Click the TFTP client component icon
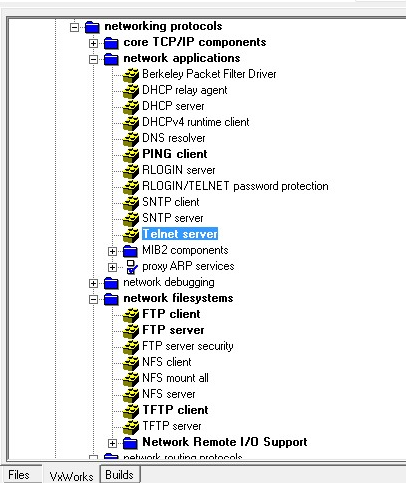This screenshot has width=406, height=490. 131,410
